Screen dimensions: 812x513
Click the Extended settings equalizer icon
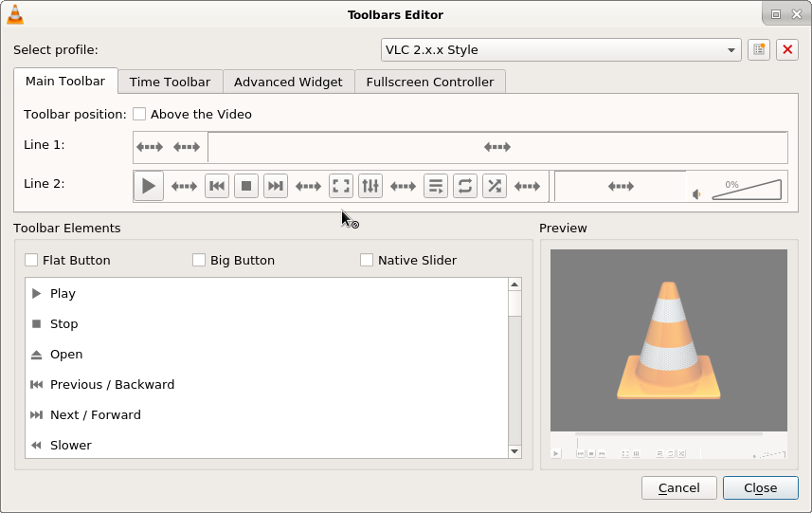370,186
